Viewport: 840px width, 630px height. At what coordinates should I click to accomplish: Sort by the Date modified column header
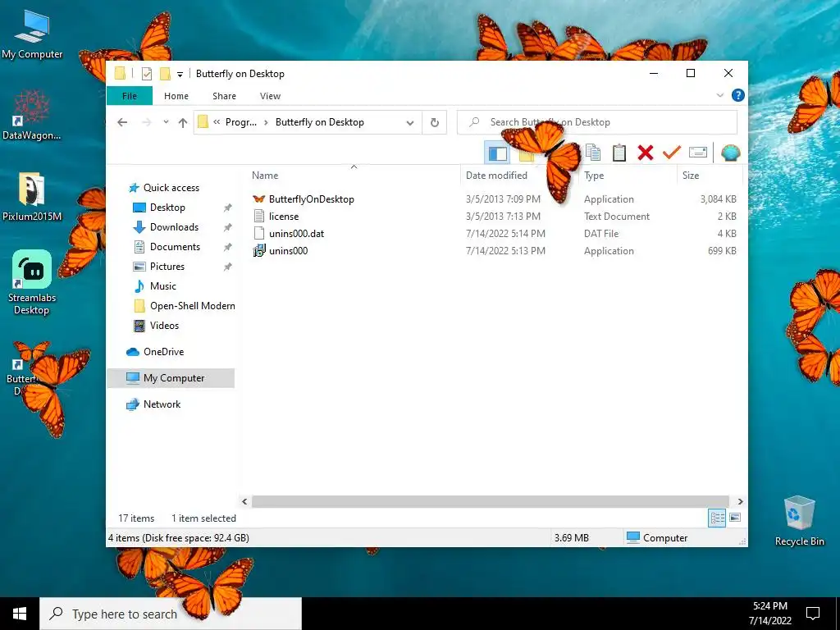(496, 176)
